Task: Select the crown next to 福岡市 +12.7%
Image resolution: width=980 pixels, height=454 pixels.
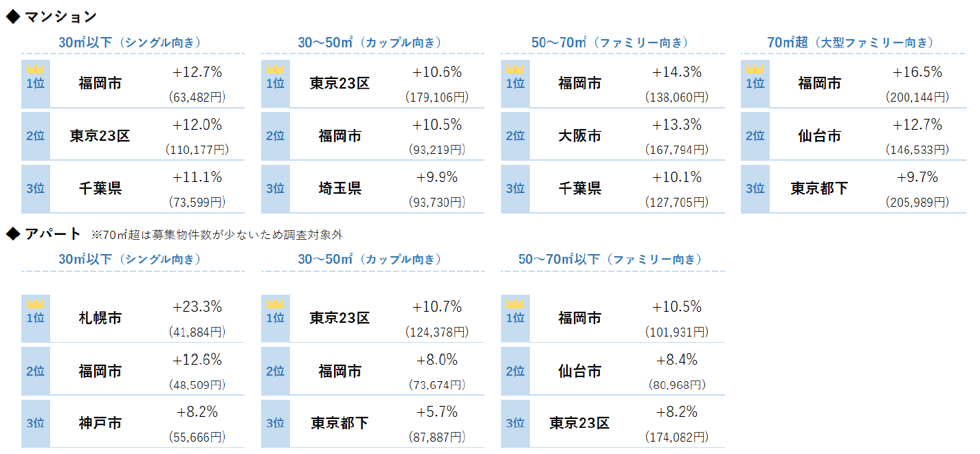Action: pos(35,69)
